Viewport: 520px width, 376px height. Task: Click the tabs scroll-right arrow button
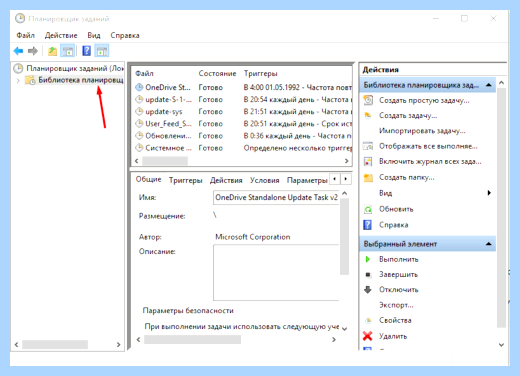346,179
